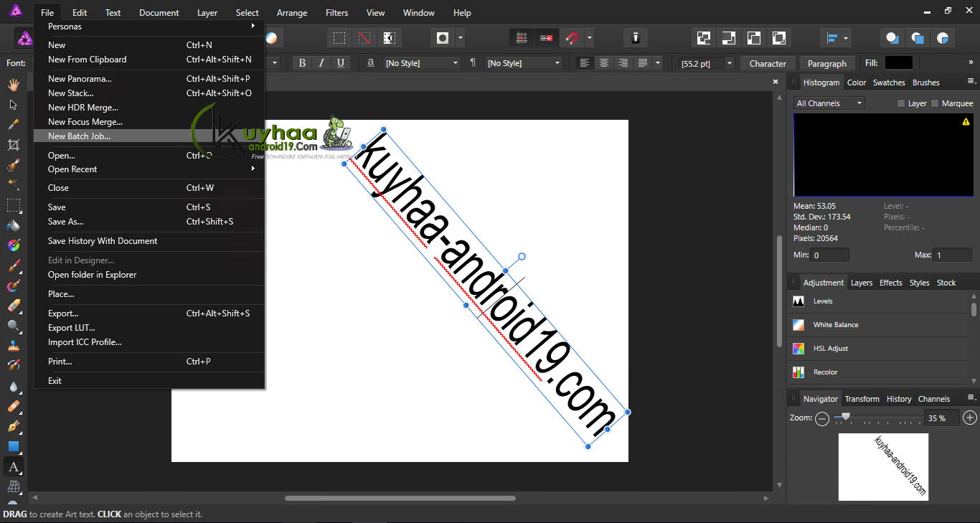Toggle Italic text formatting
The image size is (980, 523).
coord(321,63)
